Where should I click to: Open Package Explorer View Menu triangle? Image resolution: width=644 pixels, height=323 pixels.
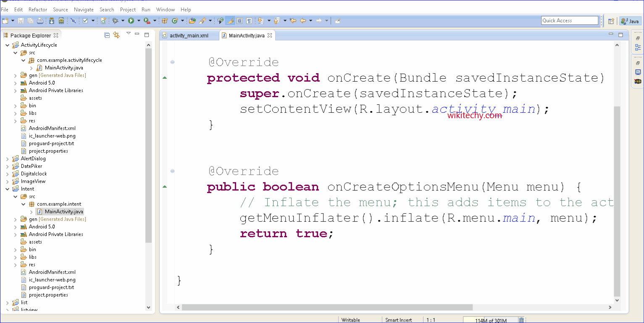(x=129, y=34)
